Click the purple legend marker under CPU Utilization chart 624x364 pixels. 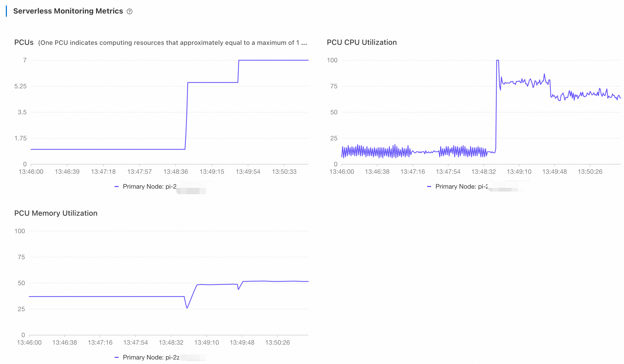point(429,187)
